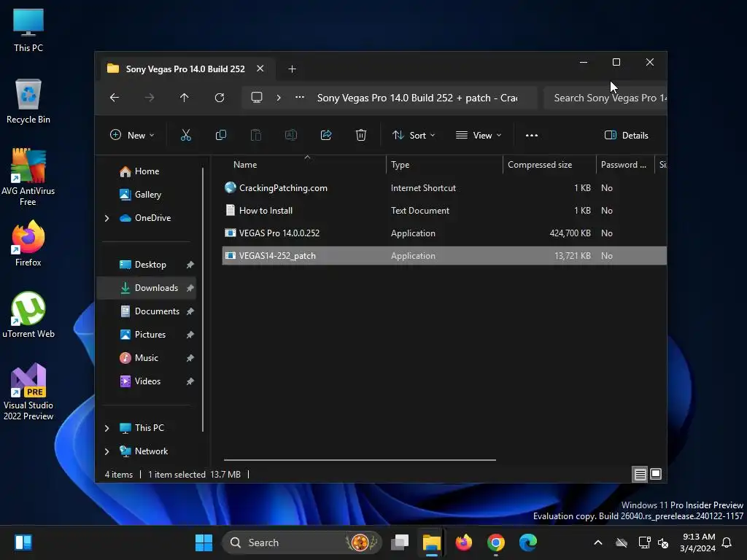This screenshot has height=560, width=747.
Task: Open the address bar ellipsis breadcrumb
Action: coord(300,97)
